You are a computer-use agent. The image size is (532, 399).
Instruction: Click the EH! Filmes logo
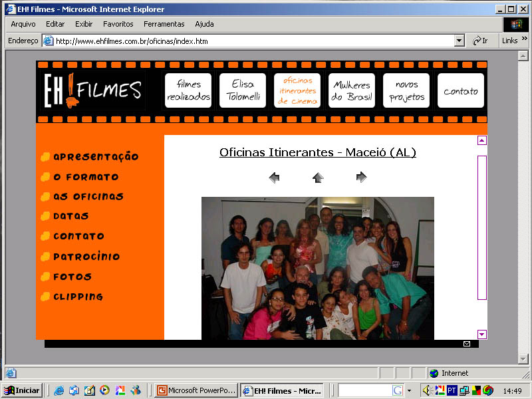(x=93, y=90)
